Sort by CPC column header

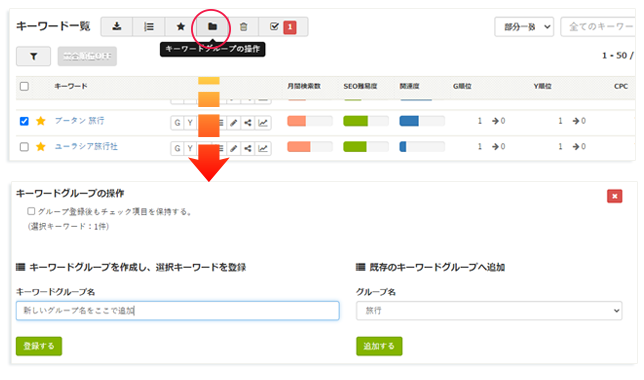click(621, 86)
